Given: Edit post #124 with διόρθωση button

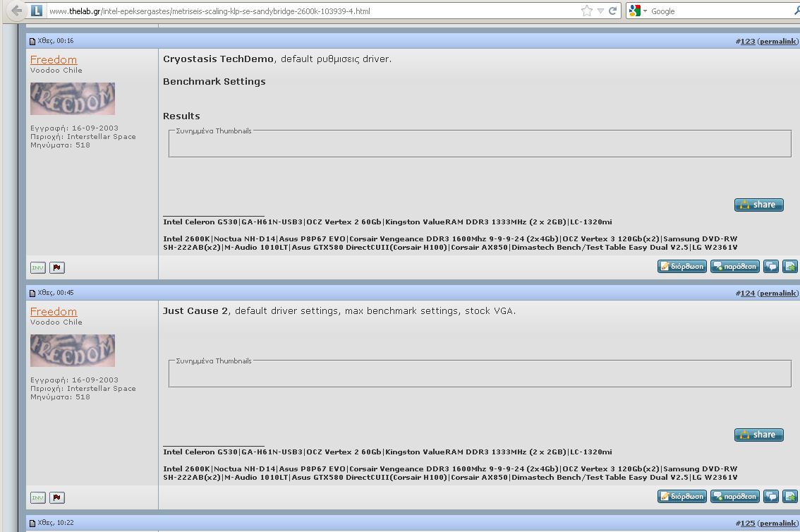Looking at the screenshot, I should pyautogui.click(x=682, y=496).
